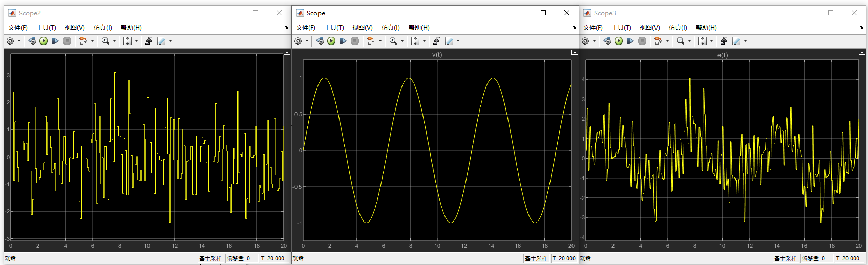This screenshot has height=265, width=868.
Task: Click step back button in Scope2 toolbar
Action: (32, 41)
